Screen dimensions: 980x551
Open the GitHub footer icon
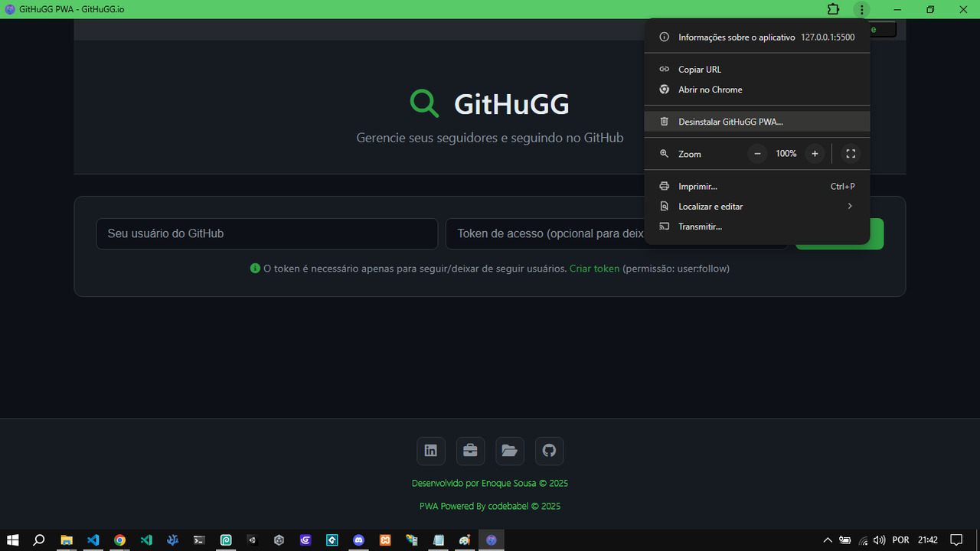pos(550,451)
